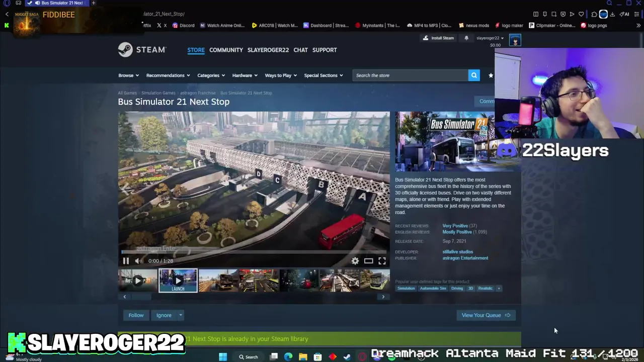Image resolution: width=644 pixels, height=362 pixels.
Task: Click the heart bookmark icon in address bar
Action: coord(581,14)
